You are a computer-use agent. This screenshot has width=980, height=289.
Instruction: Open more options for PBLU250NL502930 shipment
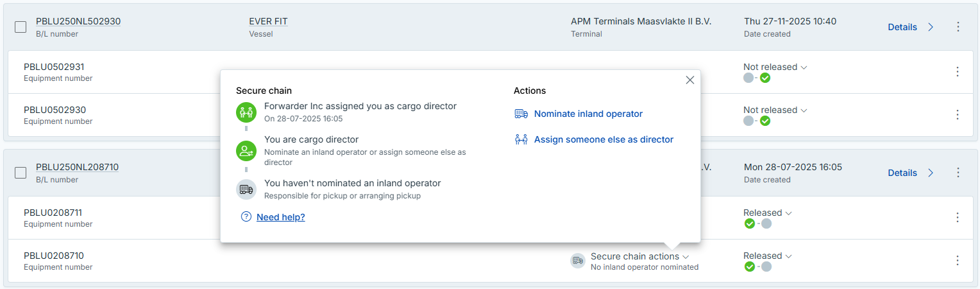click(x=958, y=27)
